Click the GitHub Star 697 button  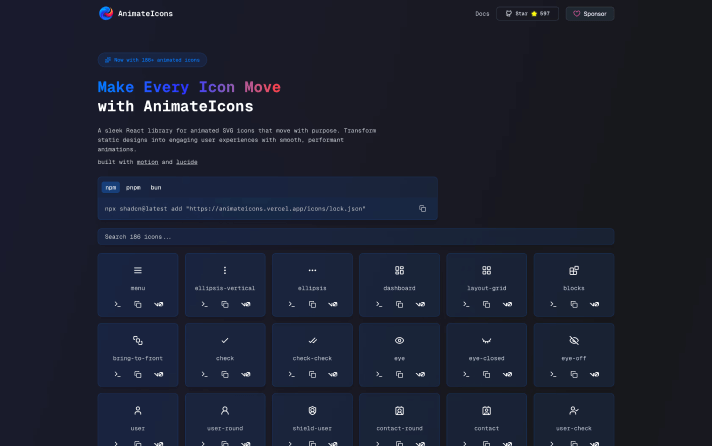527,14
